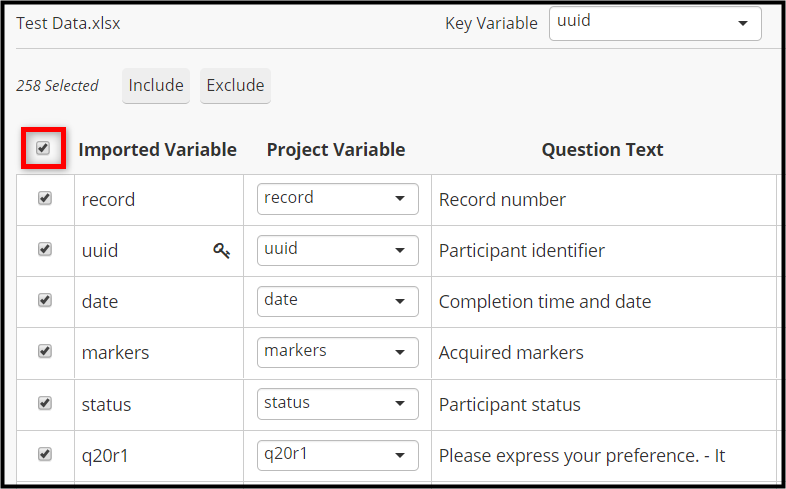The width and height of the screenshot is (786, 489).
Task: Expand the q20r1 project variable dropdown
Action: [338, 455]
